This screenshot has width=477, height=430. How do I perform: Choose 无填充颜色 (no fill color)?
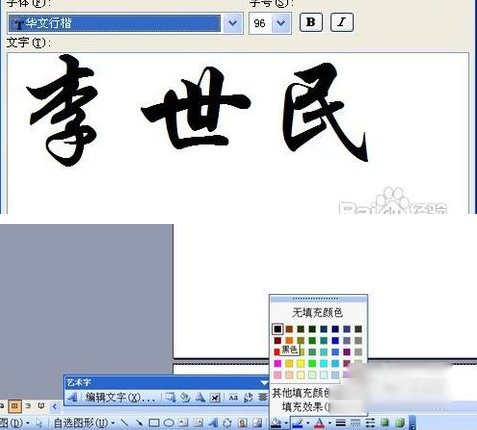(x=318, y=312)
